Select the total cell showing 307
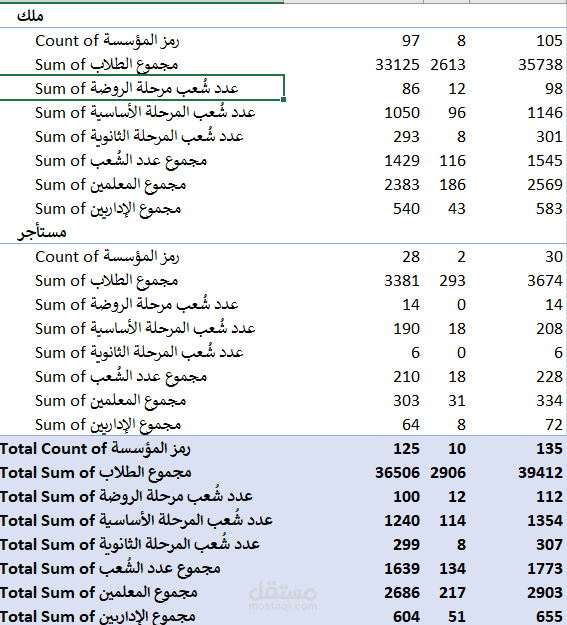 549,545
